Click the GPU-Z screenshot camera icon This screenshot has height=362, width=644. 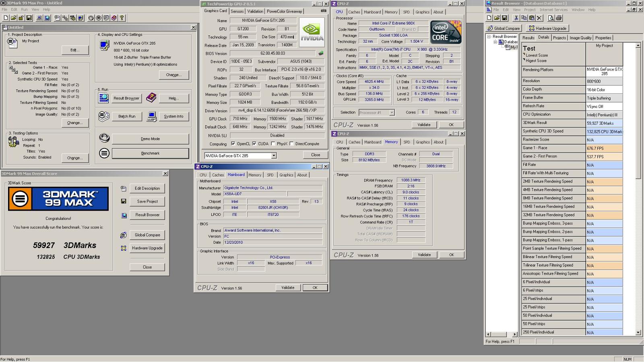(x=323, y=11)
